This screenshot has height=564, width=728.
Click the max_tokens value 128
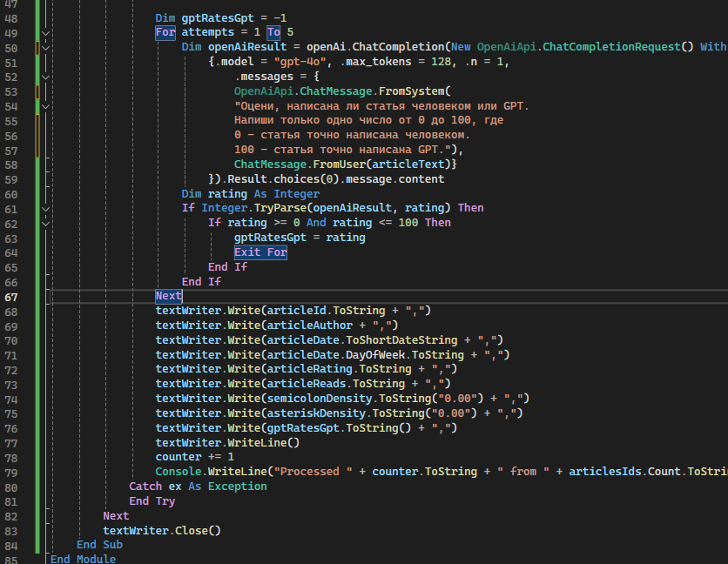441,62
